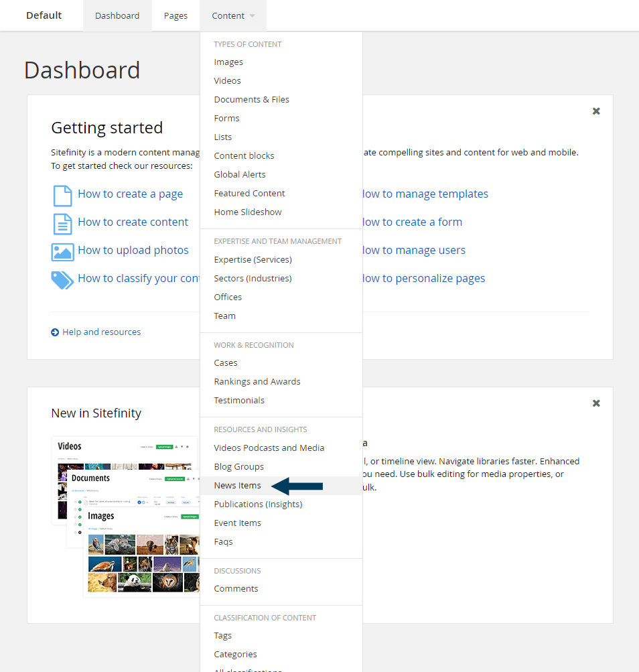Open Featured Content menu item
639x672 pixels.
[249, 193]
